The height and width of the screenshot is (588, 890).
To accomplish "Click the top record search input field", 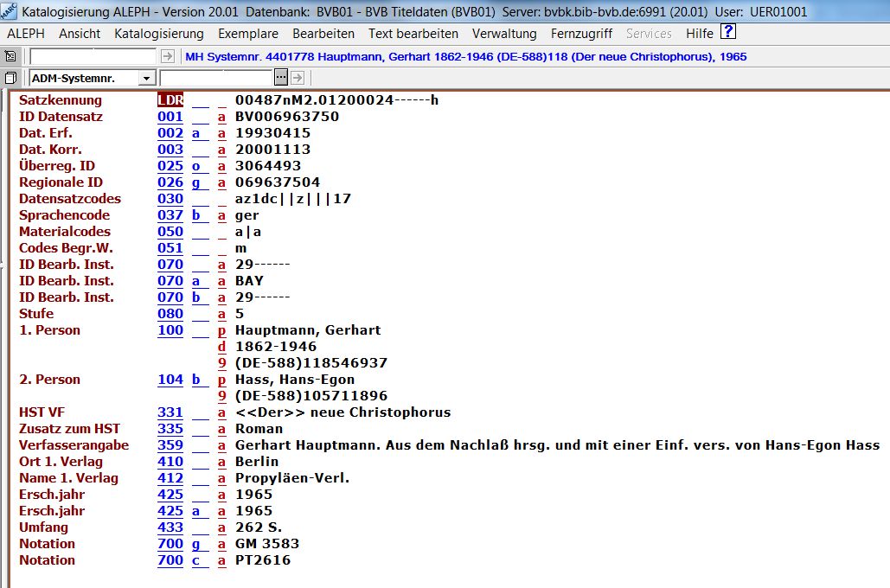I will [x=93, y=56].
